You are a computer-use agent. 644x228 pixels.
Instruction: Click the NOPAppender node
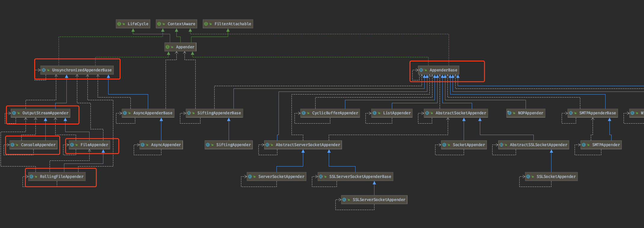tap(526, 113)
